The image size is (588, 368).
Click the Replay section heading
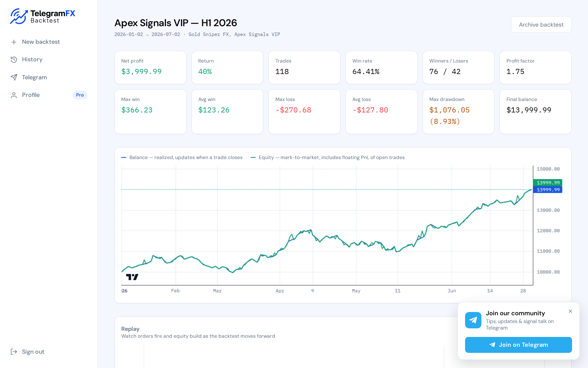pyautogui.click(x=130, y=329)
